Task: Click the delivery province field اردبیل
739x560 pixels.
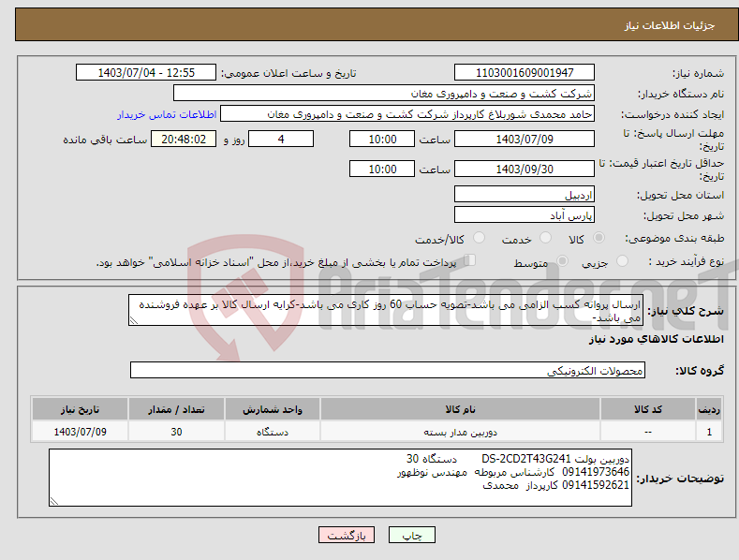Action: click(x=525, y=194)
